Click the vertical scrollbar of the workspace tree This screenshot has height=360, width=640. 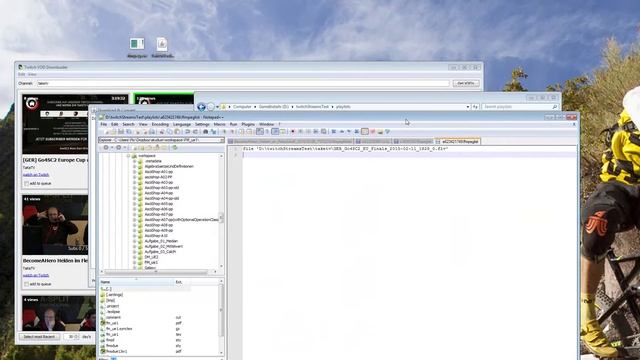point(222,211)
